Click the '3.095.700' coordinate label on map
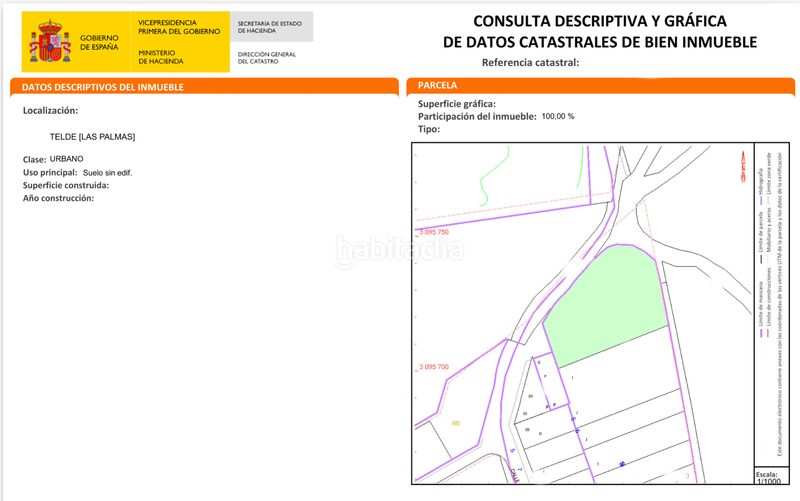 click(434, 367)
